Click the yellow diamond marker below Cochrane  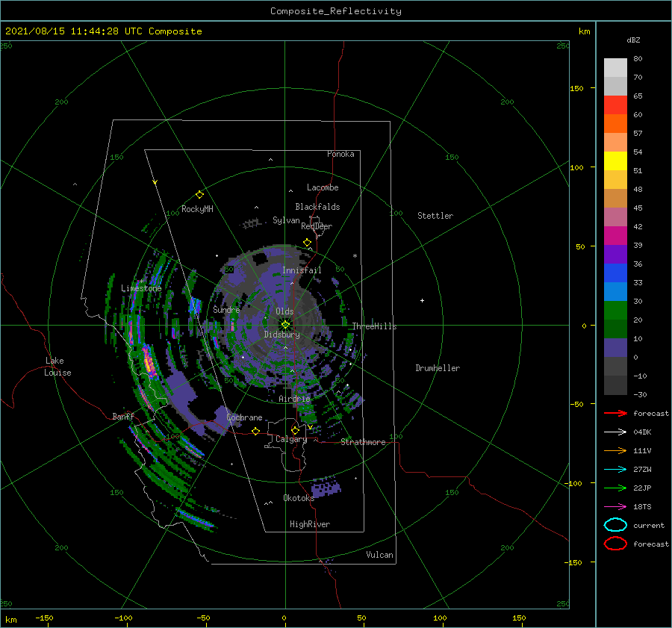[x=255, y=431]
